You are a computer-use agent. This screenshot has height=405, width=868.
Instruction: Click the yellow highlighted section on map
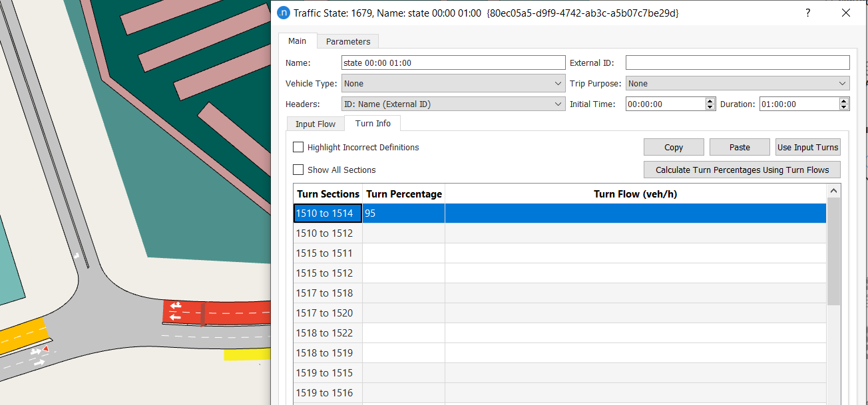click(x=246, y=354)
